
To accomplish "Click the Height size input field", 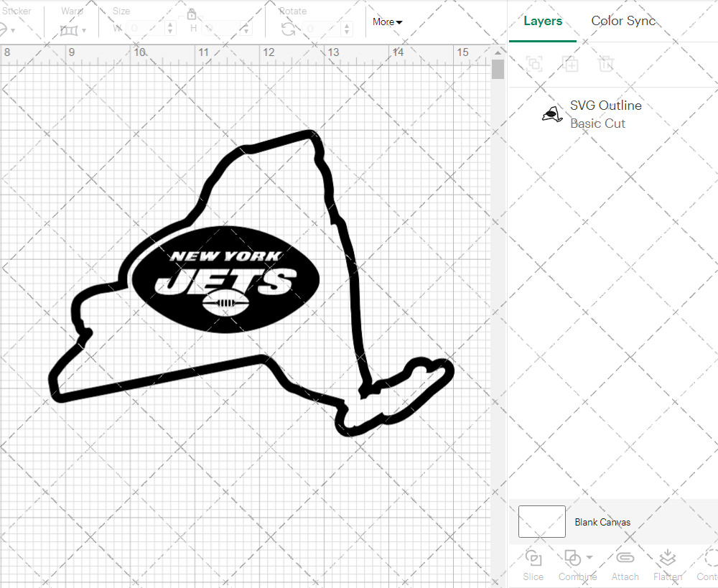I will (223, 29).
